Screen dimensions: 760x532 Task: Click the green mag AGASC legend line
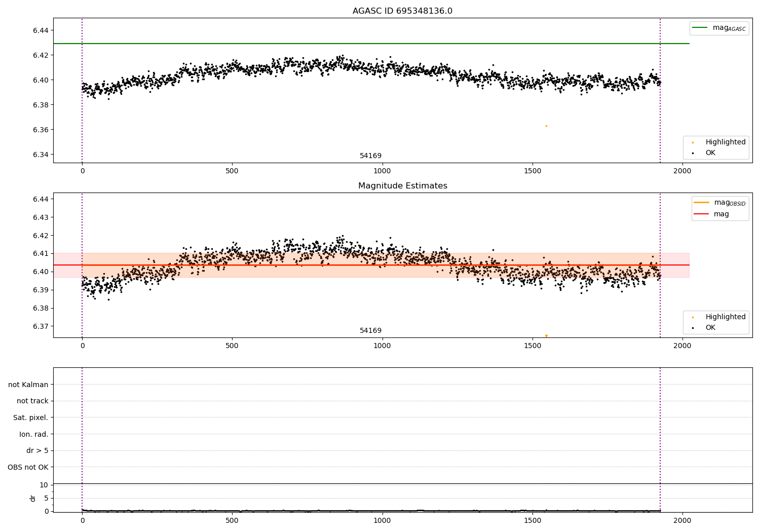tap(700, 28)
